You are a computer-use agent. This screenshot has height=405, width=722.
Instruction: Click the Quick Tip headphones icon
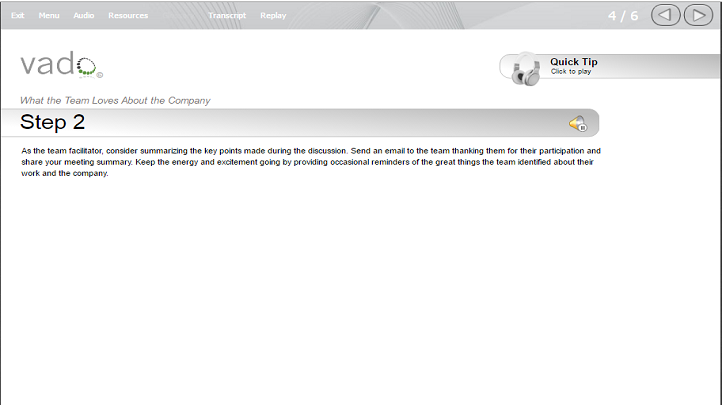(x=526, y=69)
